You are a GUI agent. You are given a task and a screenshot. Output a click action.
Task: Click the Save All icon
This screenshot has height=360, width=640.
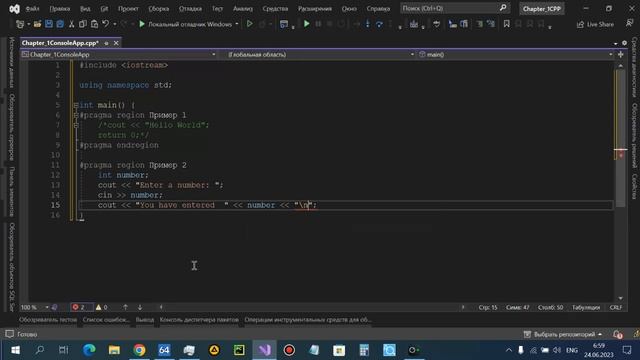click(60, 24)
